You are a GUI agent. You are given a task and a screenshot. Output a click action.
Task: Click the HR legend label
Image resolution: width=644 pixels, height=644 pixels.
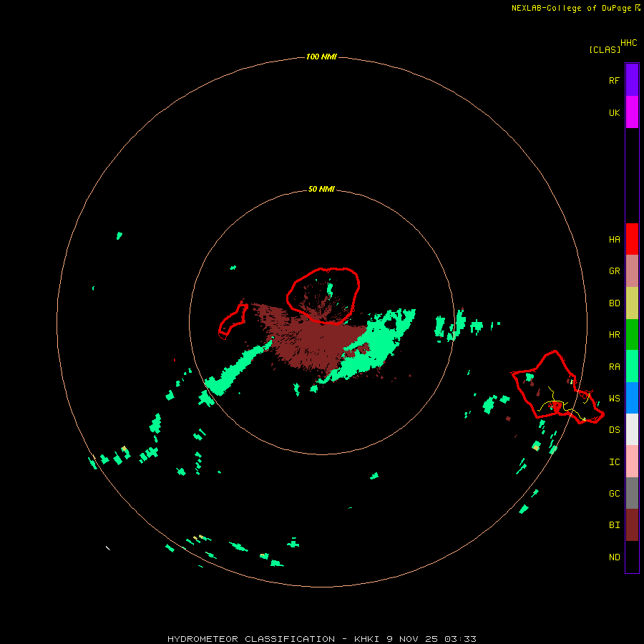pos(614,335)
